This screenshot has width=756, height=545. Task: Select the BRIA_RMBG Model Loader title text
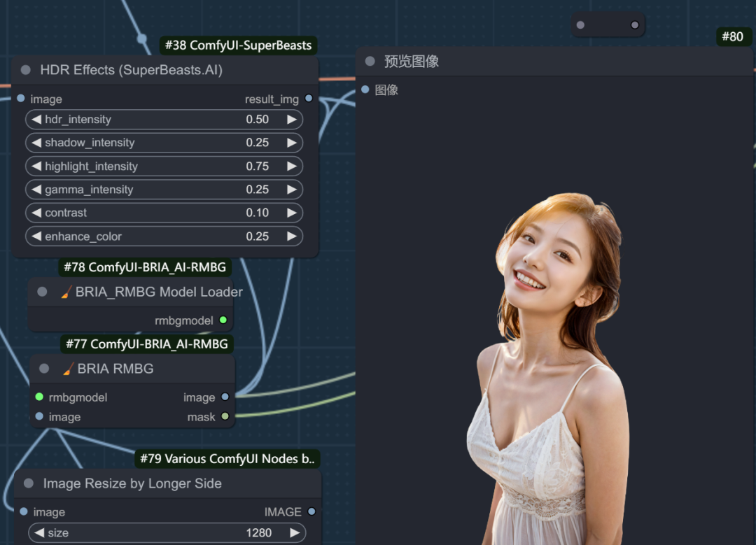point(159,292)
